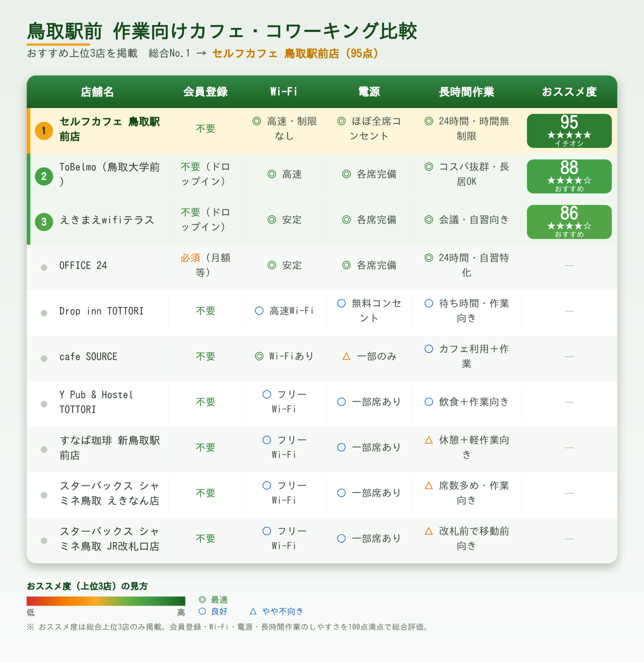Click カフェ利用＋作業 cell
644x662 pixels.
(466, 356)
